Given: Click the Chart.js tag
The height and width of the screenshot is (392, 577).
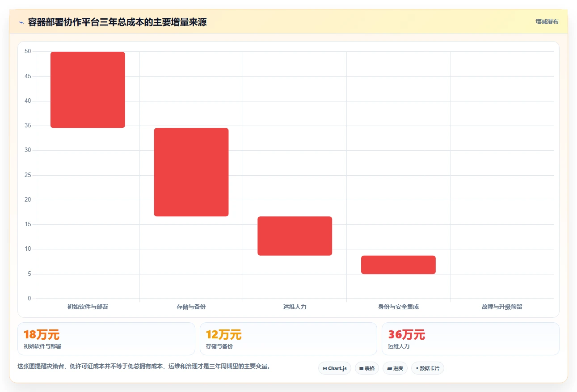Looking at the screenshot, I should click(x=335, y=368).
